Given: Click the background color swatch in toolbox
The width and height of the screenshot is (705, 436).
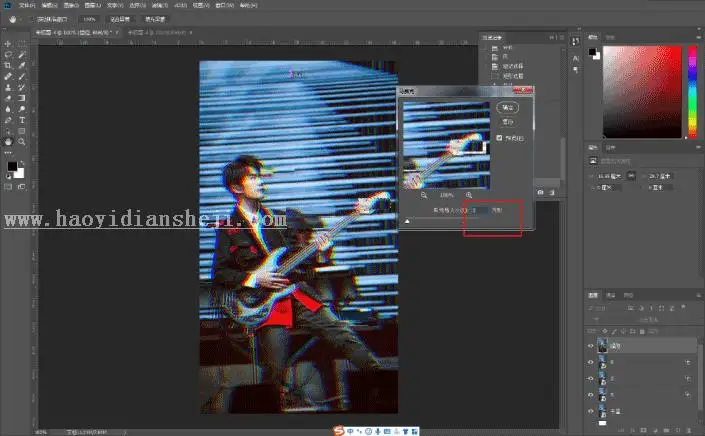Looking at the screenshot, I should 20,173.
